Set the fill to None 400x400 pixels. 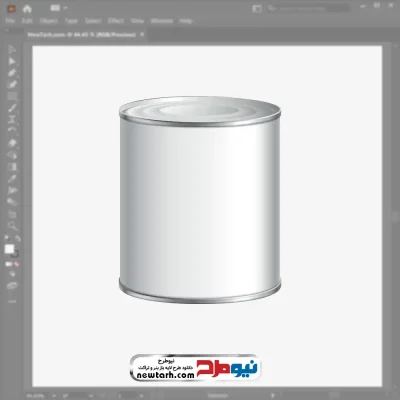[x=16, y=264]
